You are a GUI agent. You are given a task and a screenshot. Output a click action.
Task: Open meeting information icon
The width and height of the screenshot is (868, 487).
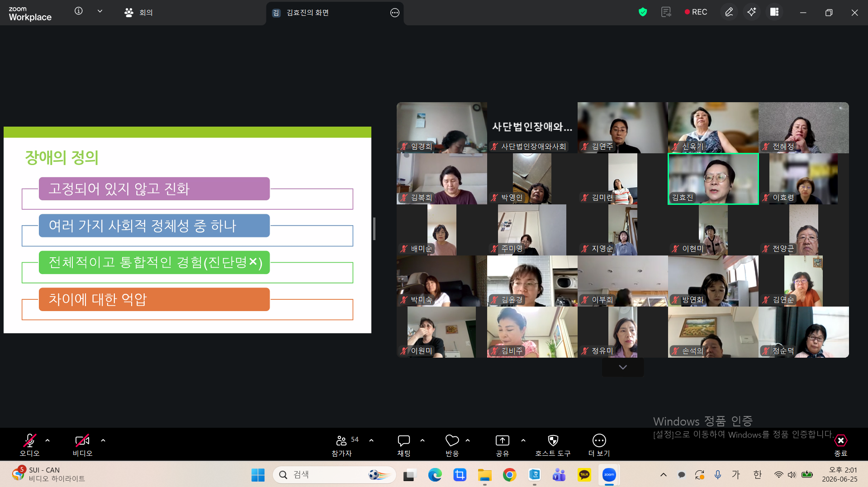pos(79,11)
